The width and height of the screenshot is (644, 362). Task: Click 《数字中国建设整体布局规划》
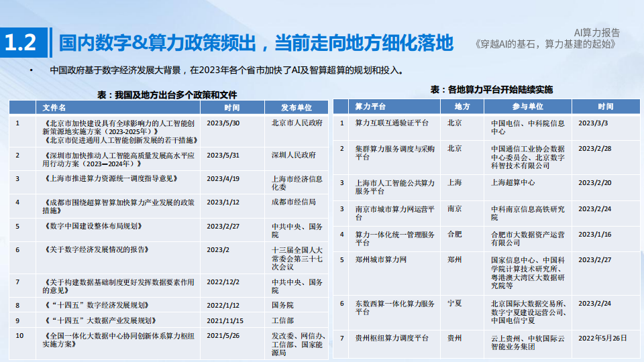tap(93, 226)
